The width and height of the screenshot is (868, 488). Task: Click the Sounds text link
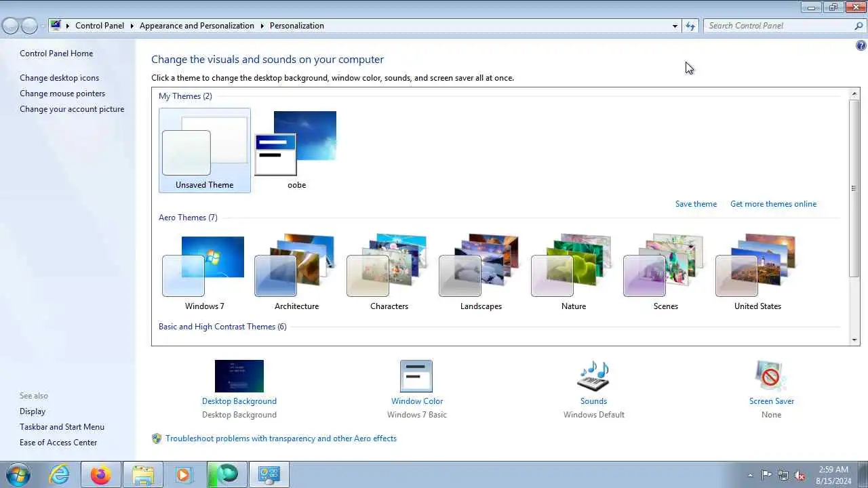pos(593,401)
